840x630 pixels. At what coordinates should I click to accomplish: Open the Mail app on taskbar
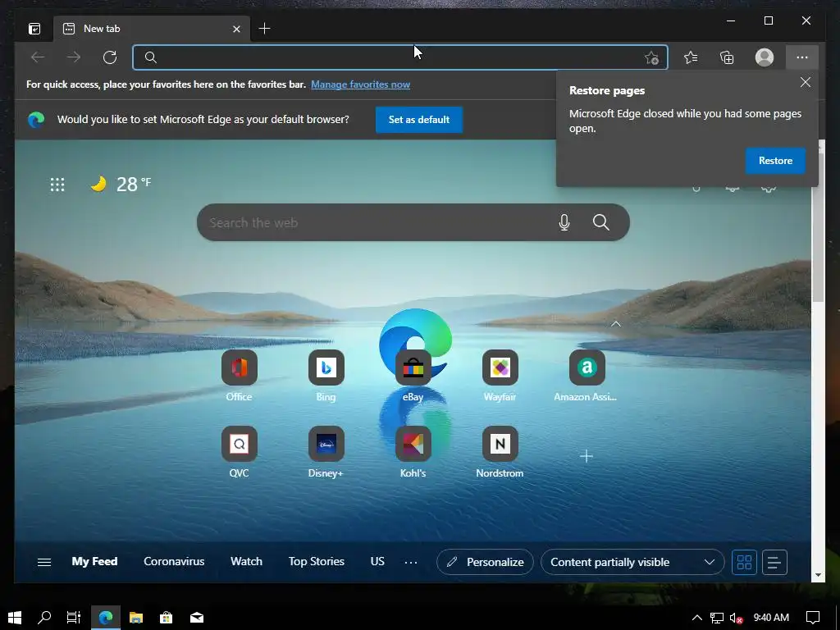[197, 618]
